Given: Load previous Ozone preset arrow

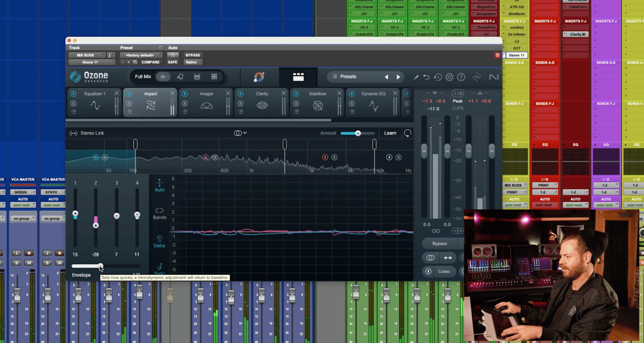Looking at the screenshot, I should click(386, 77).
